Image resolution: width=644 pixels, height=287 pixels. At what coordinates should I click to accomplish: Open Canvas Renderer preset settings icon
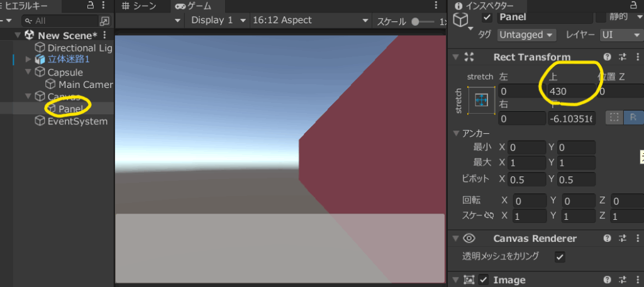pos(623,238)
